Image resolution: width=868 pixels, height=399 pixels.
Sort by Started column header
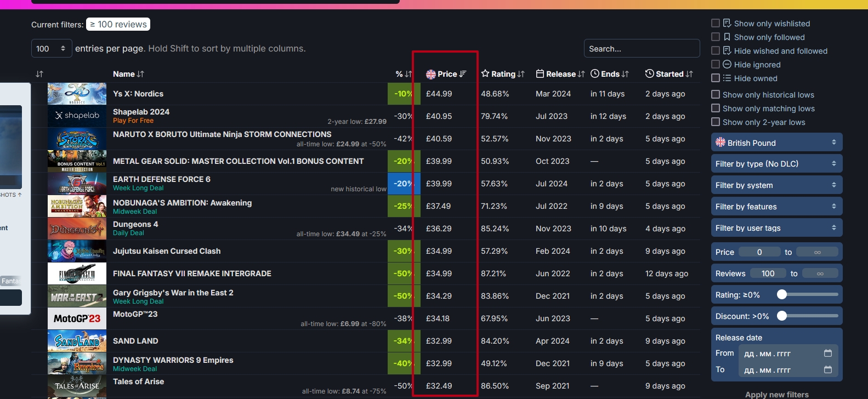coord(669,74)
